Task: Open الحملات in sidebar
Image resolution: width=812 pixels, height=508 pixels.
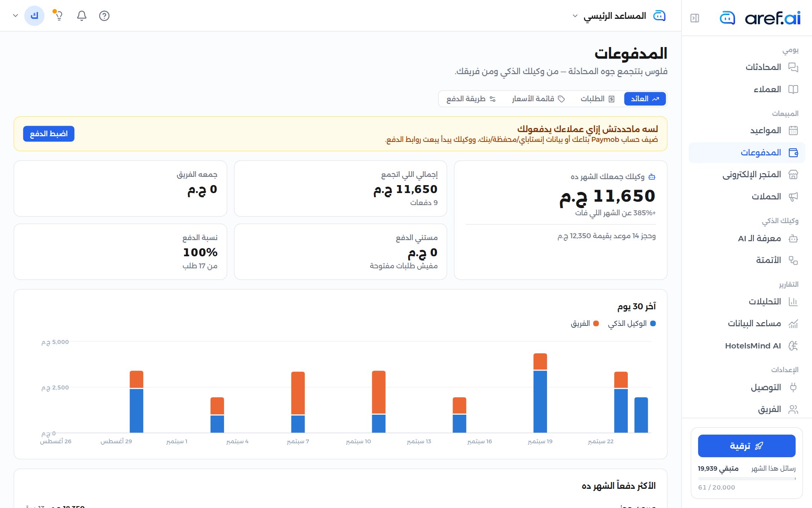Action: coord(747,197)
